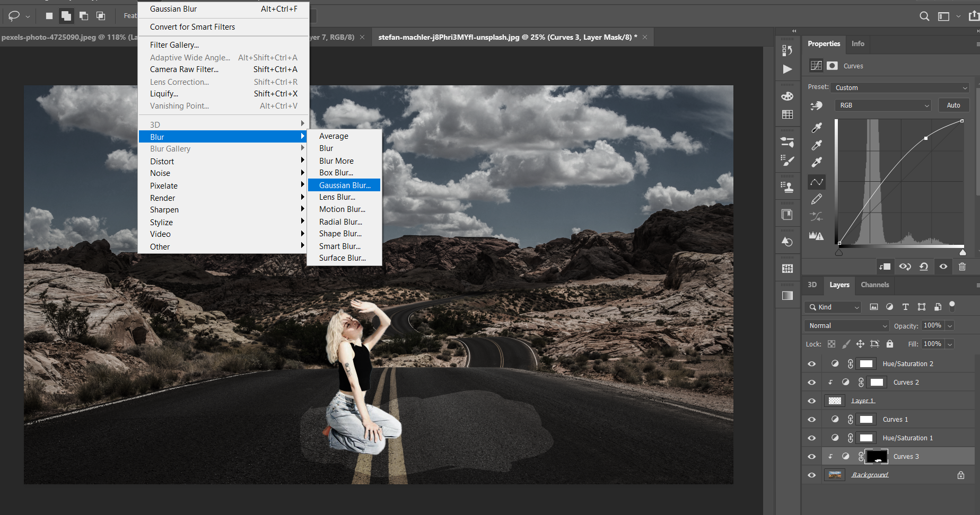Open the Clone Source stamp icon
Image resolution: width=980 pixels, height=515 pixels.
[787, 187]
